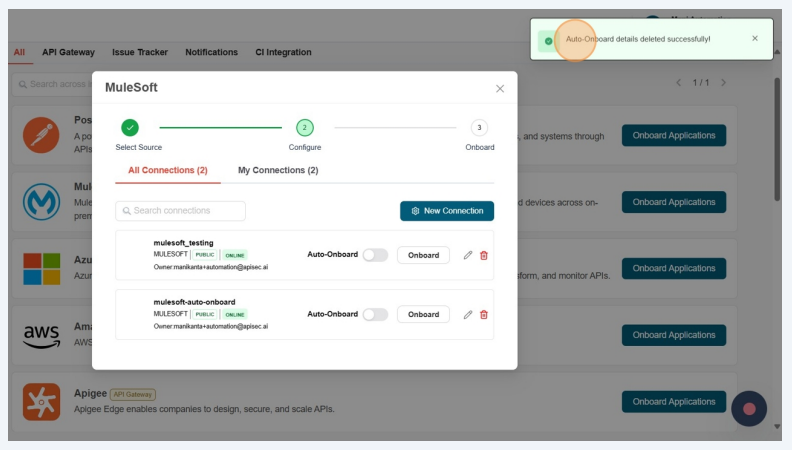Dismiss the success notification toast
Screen dimensions: 792x450
(754, 39)
